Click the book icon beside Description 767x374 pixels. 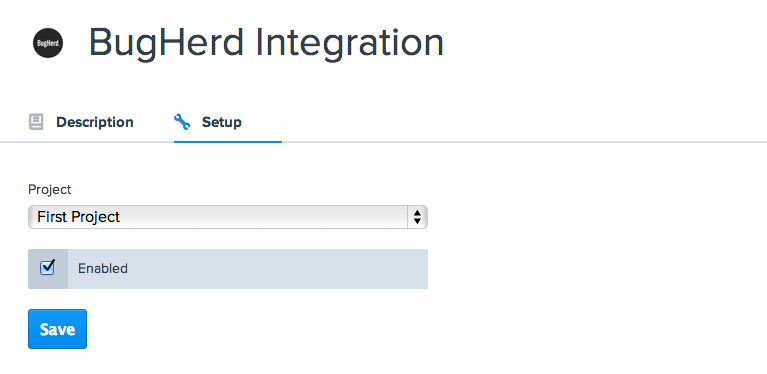click(36, 122)
